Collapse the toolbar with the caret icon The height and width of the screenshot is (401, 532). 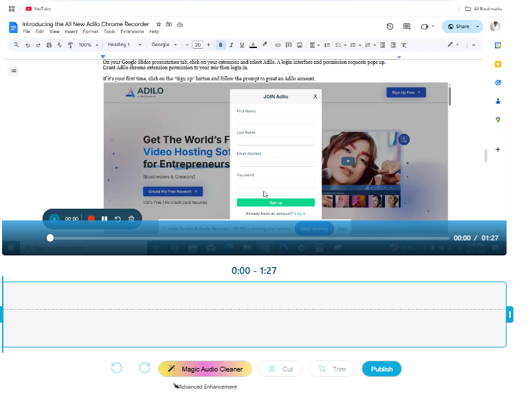click(474, 45)
